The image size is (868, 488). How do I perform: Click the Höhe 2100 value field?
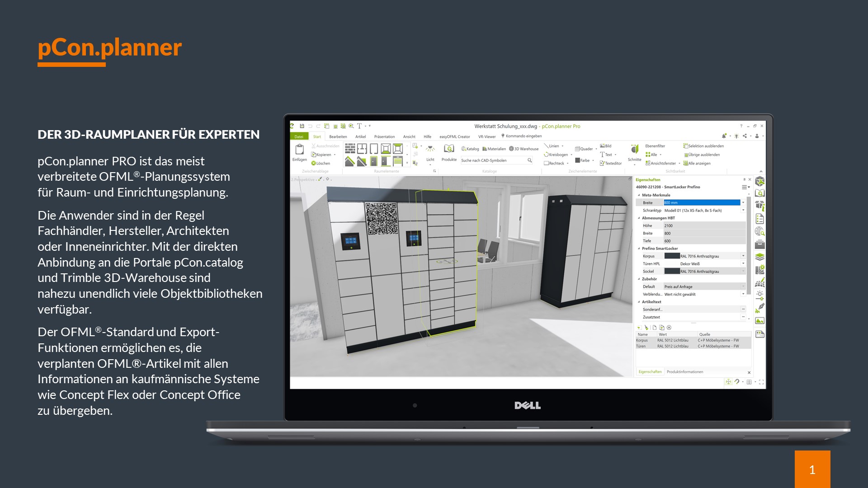[704, 226]
